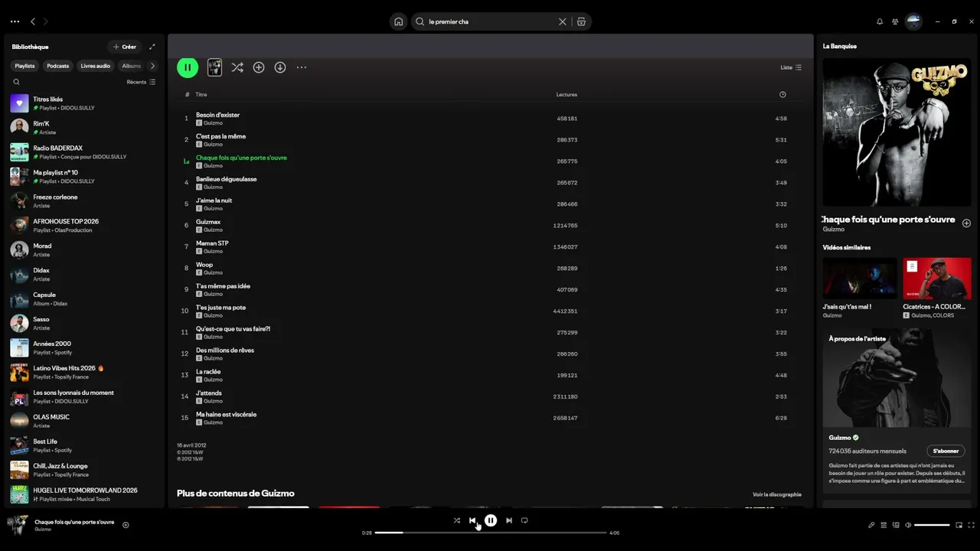Go to the Home screen

pos(398,21)
